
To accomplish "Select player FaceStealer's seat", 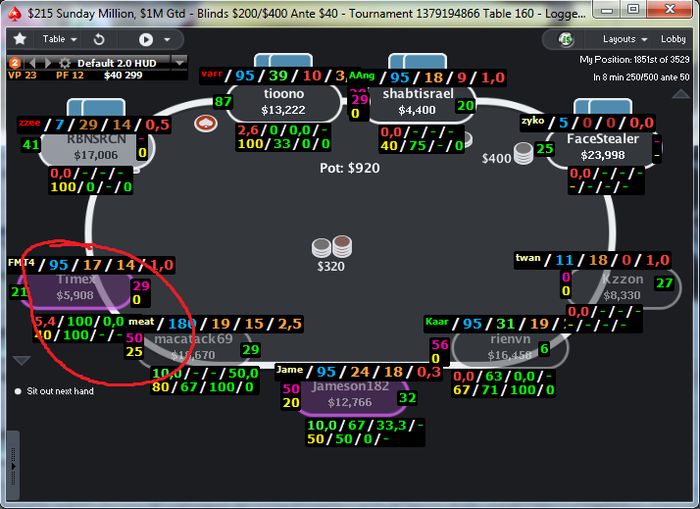I will point(603,147).
